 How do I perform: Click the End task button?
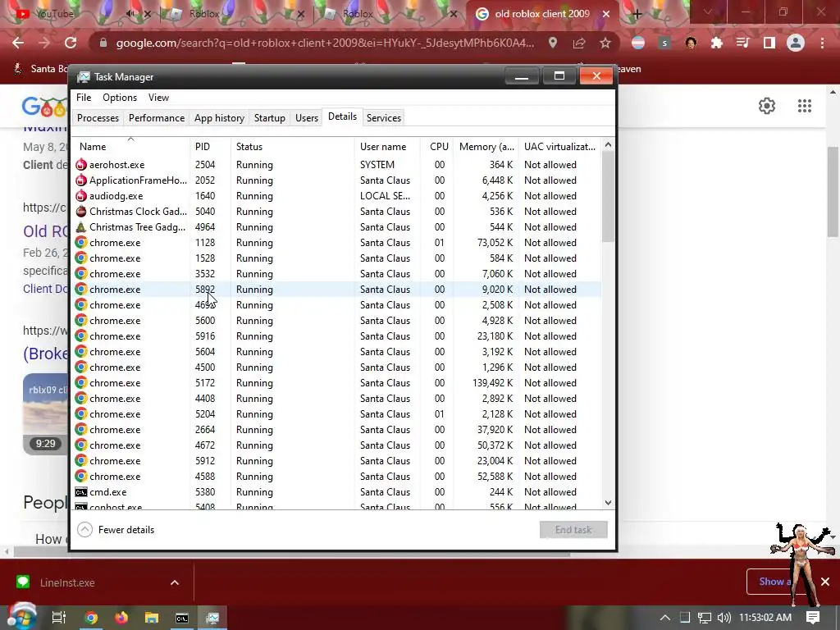pyautogui.click(x=573, y=530)
